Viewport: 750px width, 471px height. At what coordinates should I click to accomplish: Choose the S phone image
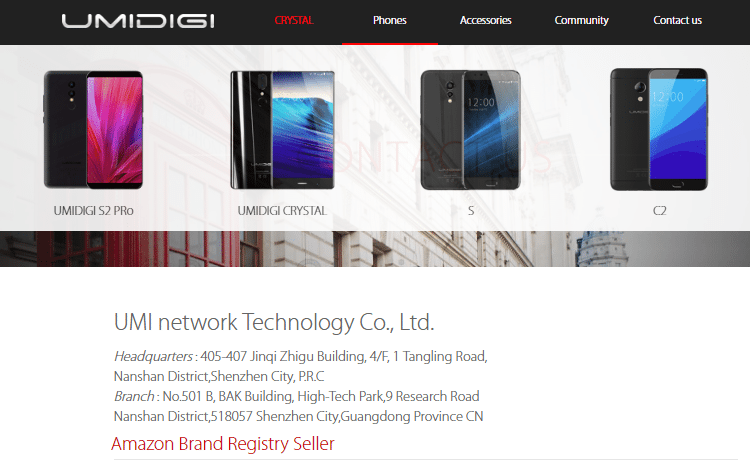point(471,130)
